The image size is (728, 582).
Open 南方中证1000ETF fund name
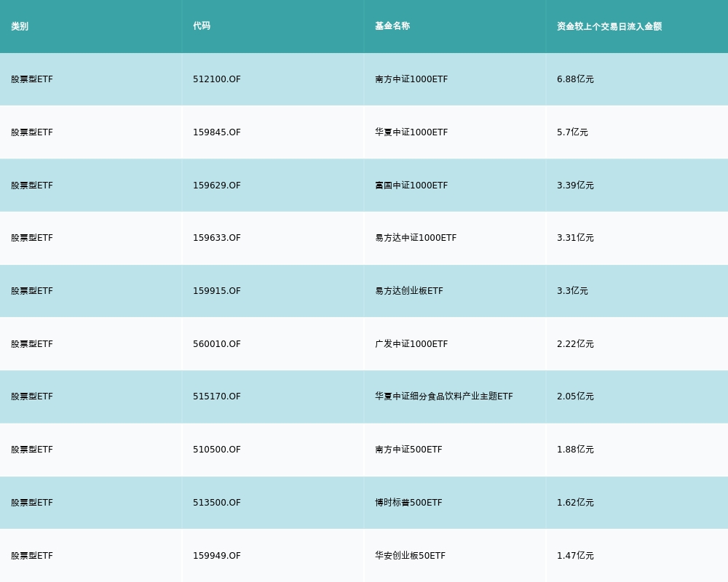[411, 79]
